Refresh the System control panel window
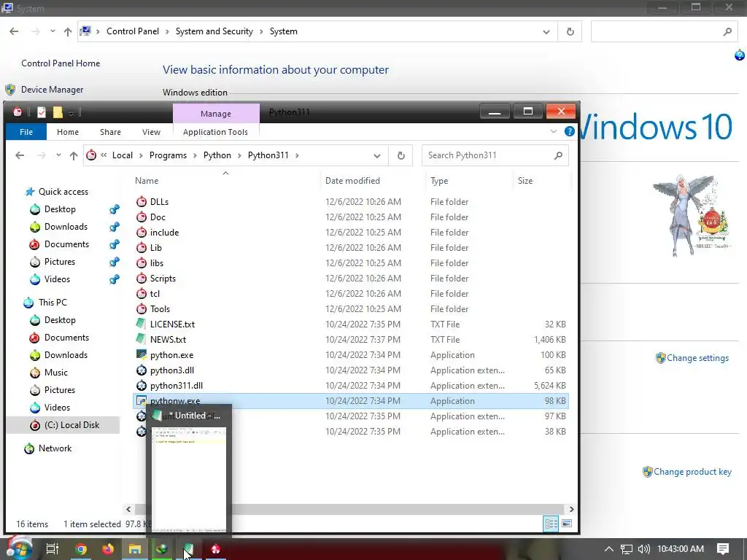The height and width of the screenshot is (560, 747). (570, 31)
